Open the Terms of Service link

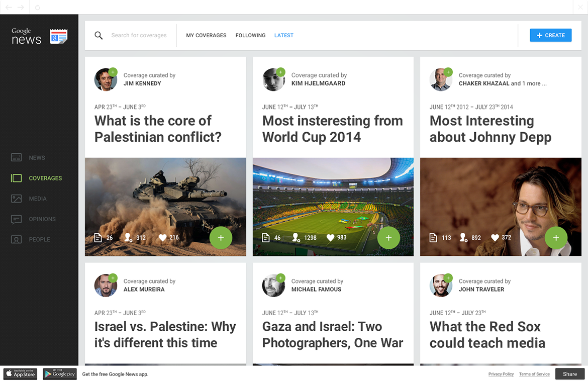click(x=534, y=374)
